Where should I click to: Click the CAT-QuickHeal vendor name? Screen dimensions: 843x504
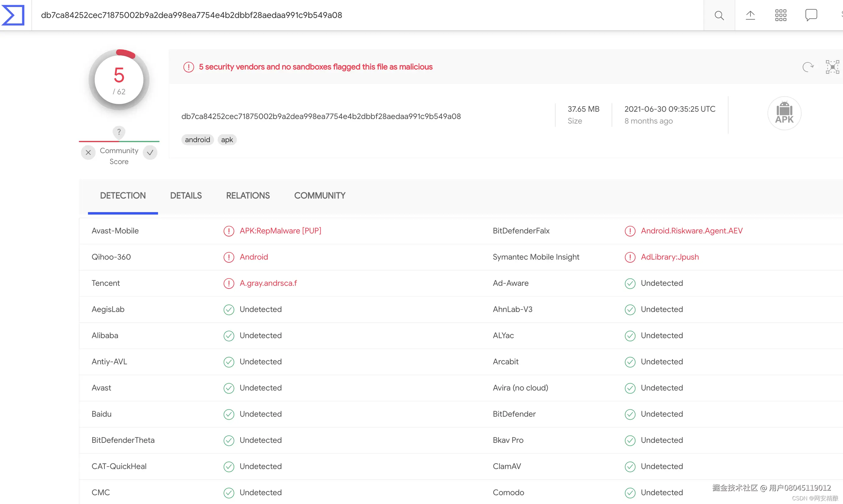[119, 466]
